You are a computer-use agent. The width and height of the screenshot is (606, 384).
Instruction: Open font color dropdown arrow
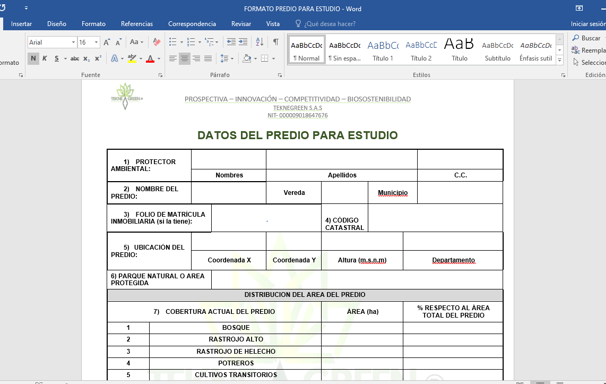pos(159,59)
